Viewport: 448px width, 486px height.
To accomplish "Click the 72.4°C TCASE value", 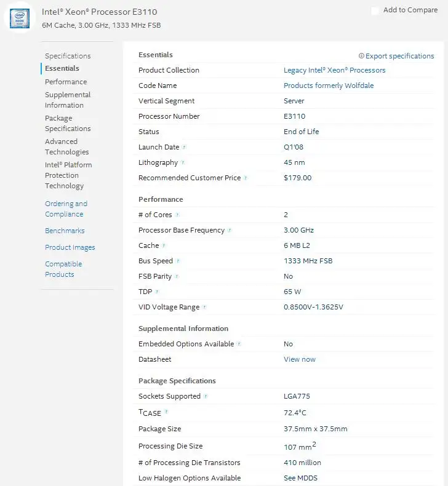I will [x=295, y=413].
